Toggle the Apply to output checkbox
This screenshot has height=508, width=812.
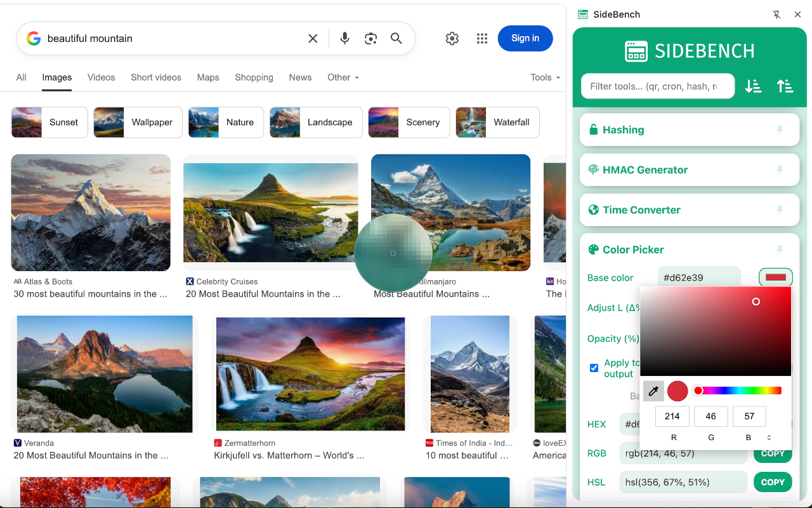(x=594, y=368)
